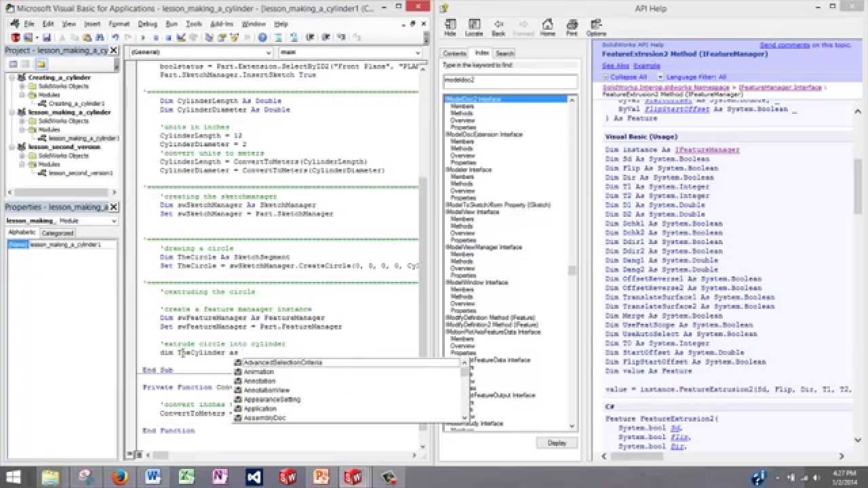Collapse the Creating_a_cylinder project node
This screenshot has height=488, width=868.
[x=13, y=78]
